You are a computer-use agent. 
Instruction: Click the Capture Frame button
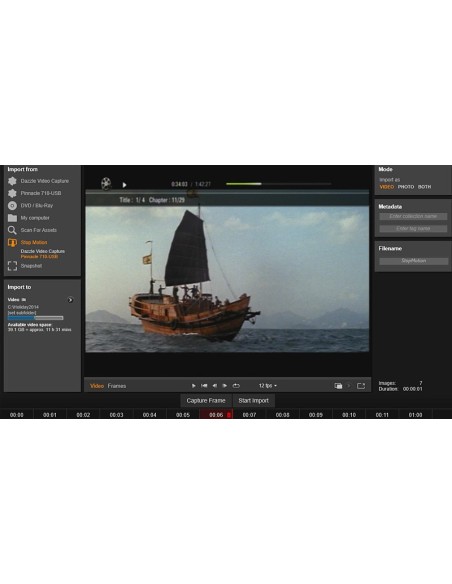click(206, 400)
